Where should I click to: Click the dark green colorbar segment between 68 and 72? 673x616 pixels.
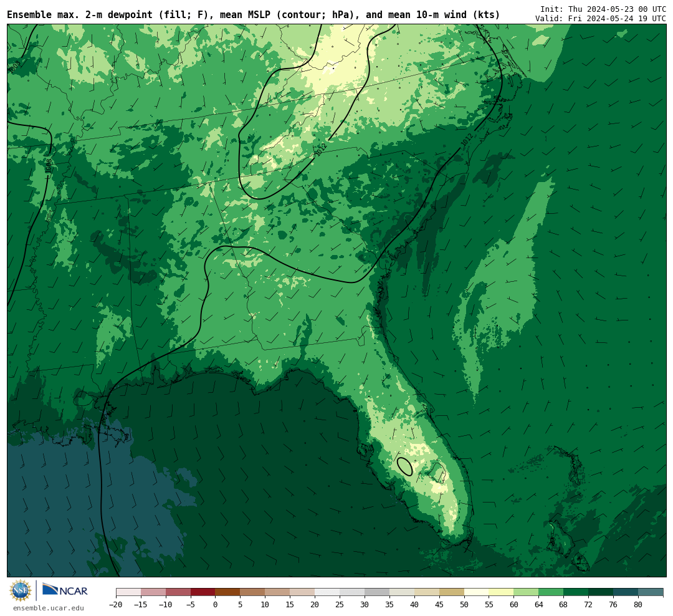pyautogui.click(x=576, y=592)
